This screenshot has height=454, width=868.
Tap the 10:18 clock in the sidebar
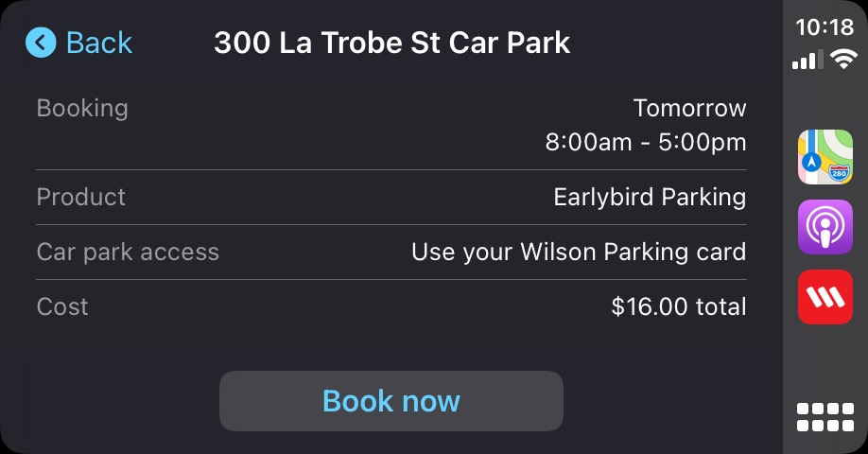[825, 27]
